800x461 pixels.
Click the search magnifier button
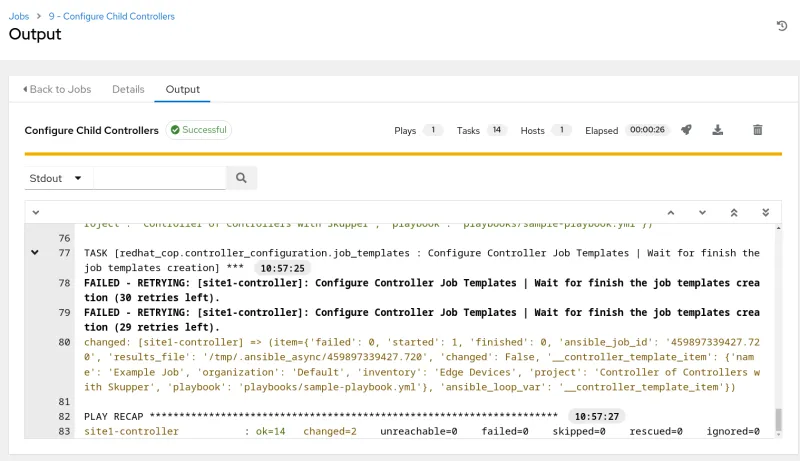coord(241,178)
